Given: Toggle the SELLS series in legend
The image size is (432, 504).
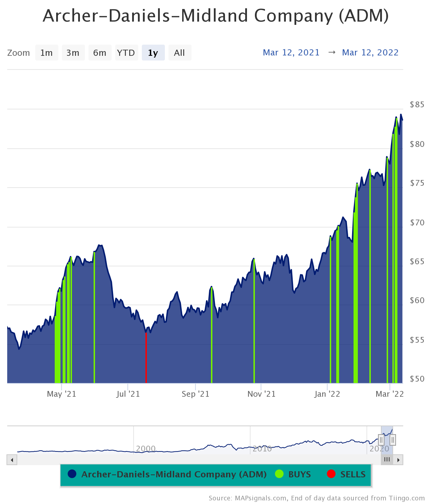Looking at the screenshot, I should tap(346, 474).
